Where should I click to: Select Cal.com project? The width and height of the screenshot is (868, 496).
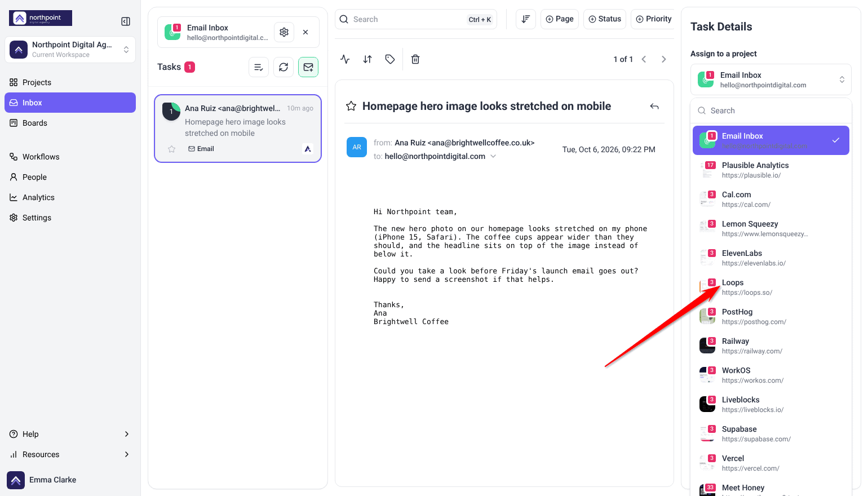click(x=771, y=199)
